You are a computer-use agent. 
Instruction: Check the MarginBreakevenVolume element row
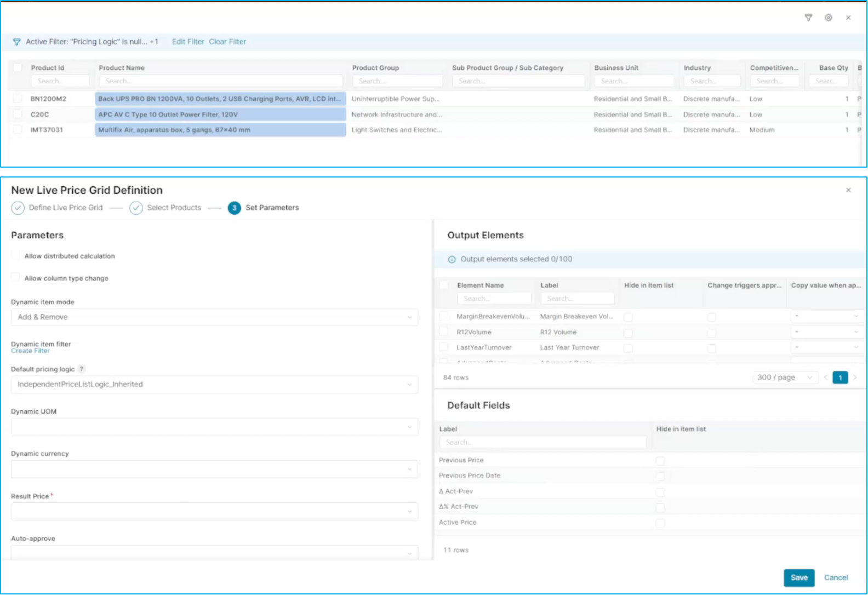tap(444, 316)
